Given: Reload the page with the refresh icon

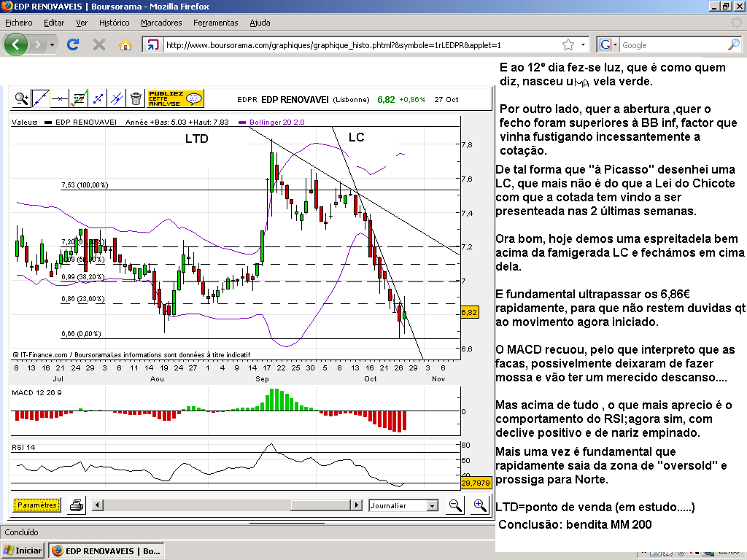Looking at the screenshot, I should 73,44.
